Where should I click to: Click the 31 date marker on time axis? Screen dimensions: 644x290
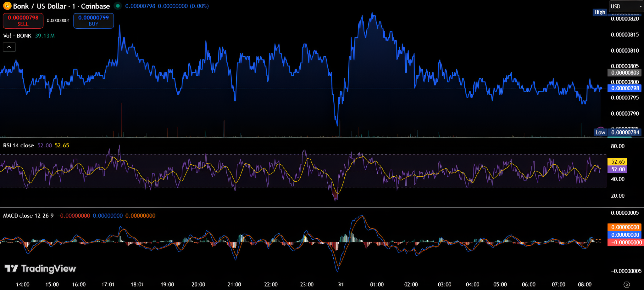(x=341, y=284)
